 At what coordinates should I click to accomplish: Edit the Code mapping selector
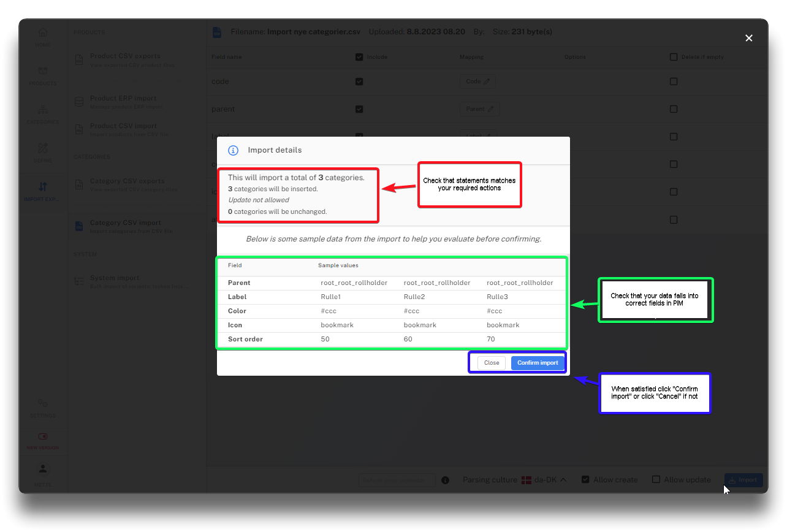click(477, 82)
